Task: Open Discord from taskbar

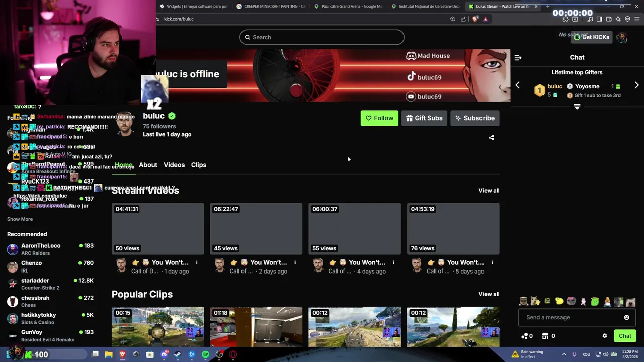Action: pos(164,355)
